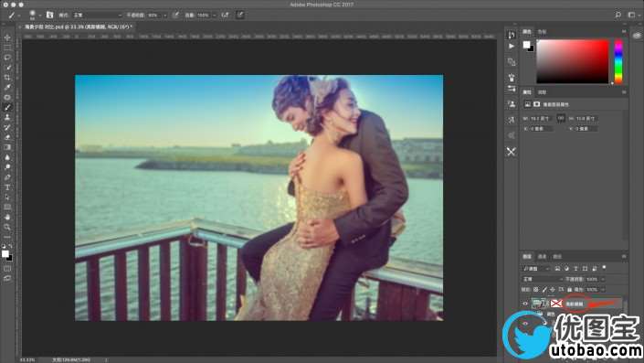Click the circled smart filter label

(575, 304)
